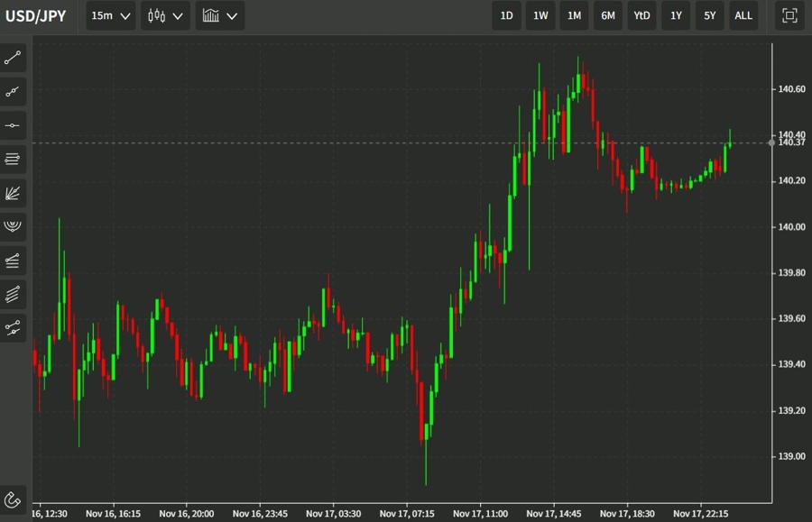
Task: Click the 139.00 price axis label
Action: [x=791, y=456]
